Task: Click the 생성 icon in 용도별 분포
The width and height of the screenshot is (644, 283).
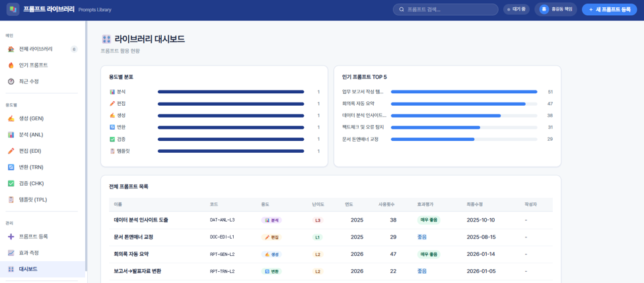Action: 112,116
